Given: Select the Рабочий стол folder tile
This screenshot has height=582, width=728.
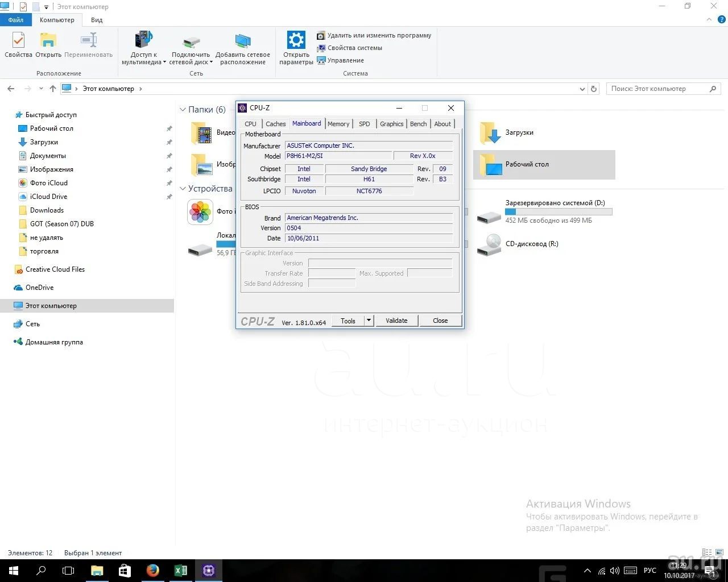Looking at the screenshot, I should [544, 164].
